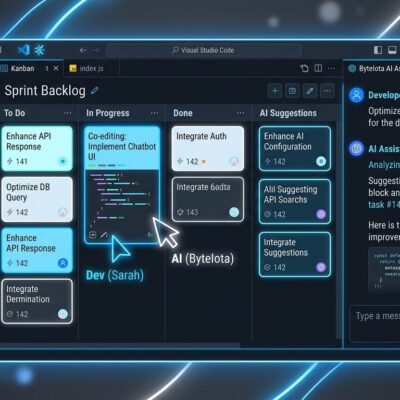Focus the Type a message input

click(x=375, y=323)
